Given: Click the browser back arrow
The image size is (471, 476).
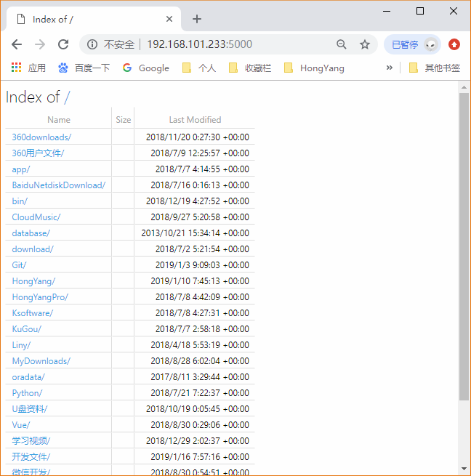Looking at the screenshot, I should [x=17, y=44].
